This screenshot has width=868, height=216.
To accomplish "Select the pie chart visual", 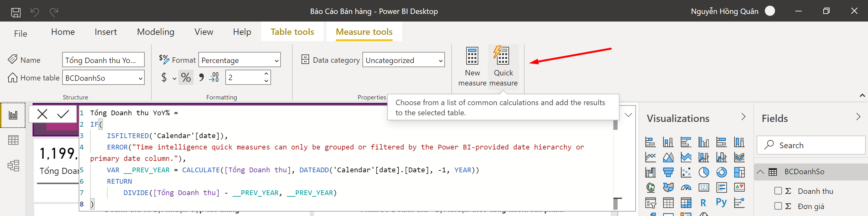I will coord(704,172).
